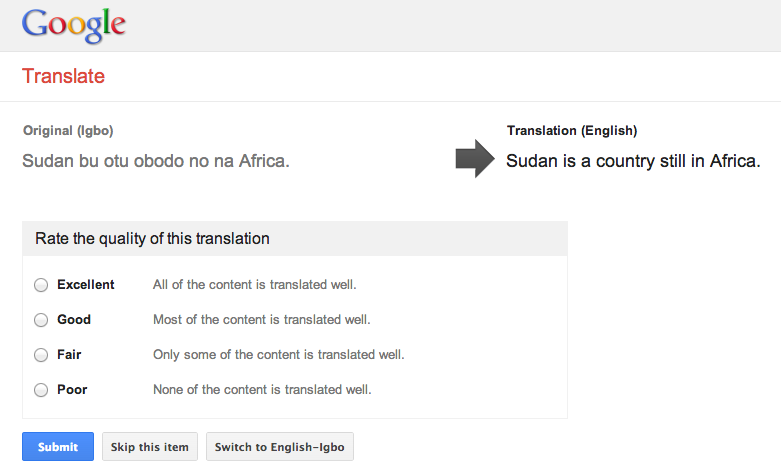
Task: Click the 'Translation (English)' label
Action: [571, 131]
